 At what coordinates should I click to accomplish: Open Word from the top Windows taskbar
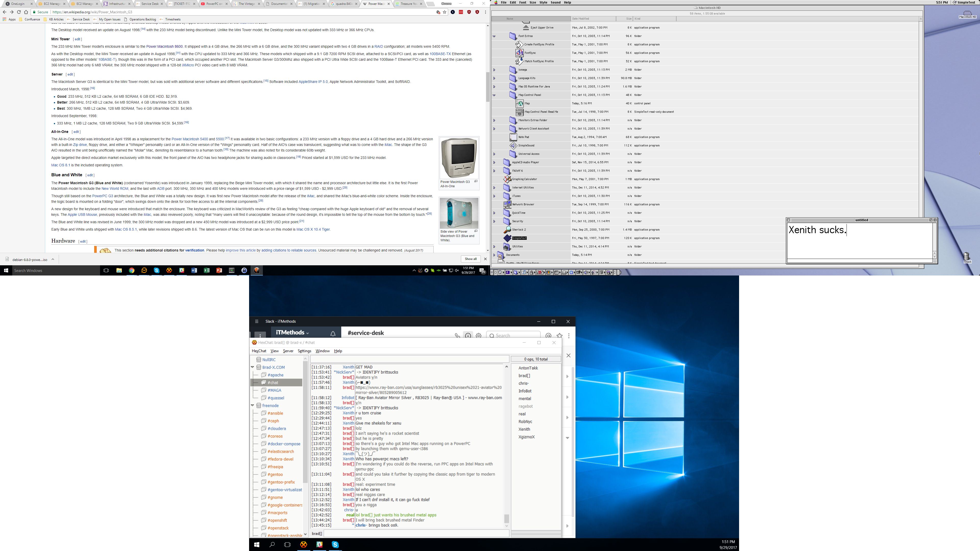tap(194, 270)
